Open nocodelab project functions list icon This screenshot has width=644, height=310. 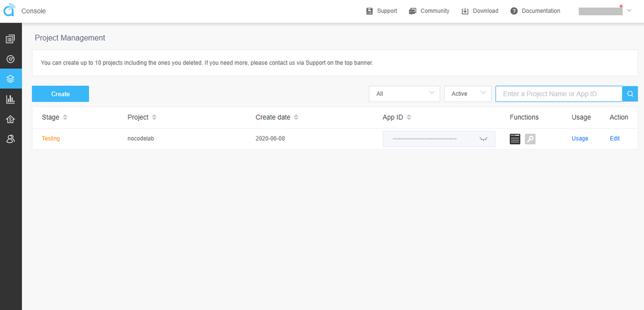click(x=515, y=139)
